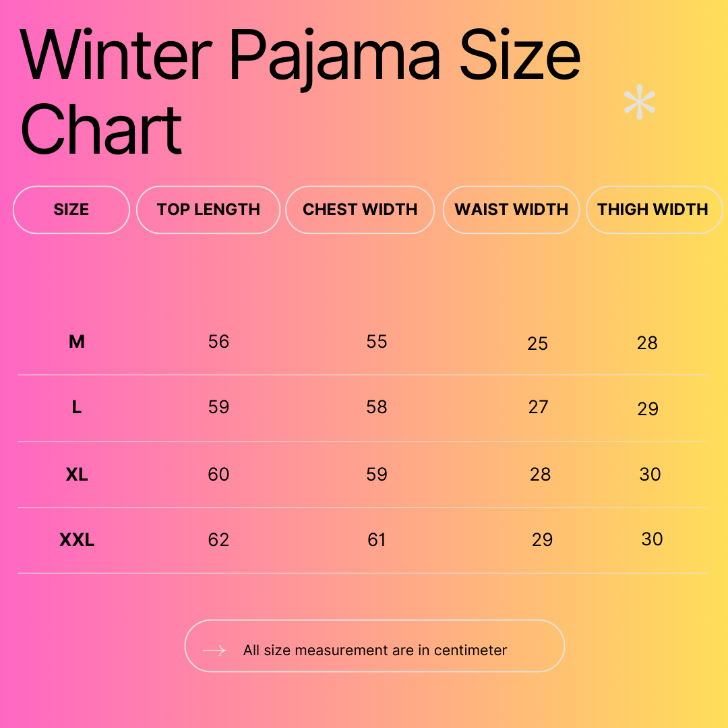This screenshot has width=728, height=728.
Task: Select chest width value 58 for L
Action: [x=377, y=407]
